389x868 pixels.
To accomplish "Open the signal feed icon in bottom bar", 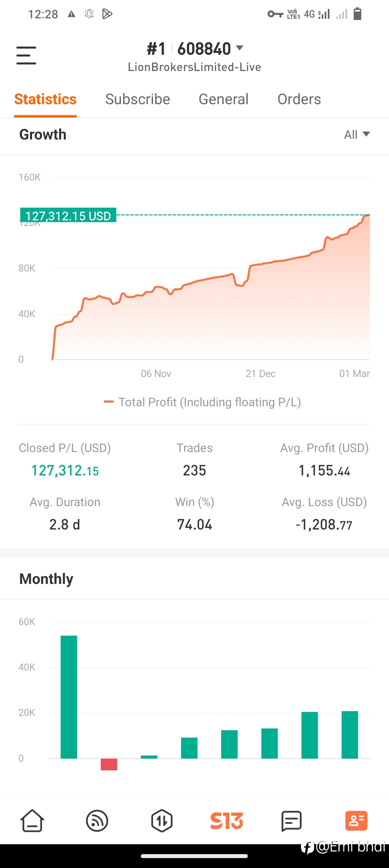I will (97, 821).
